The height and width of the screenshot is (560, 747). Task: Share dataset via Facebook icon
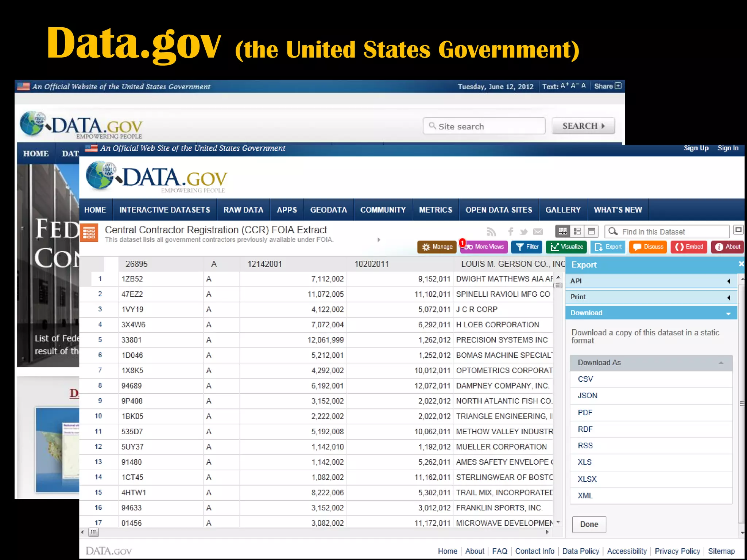pos(511,232)
